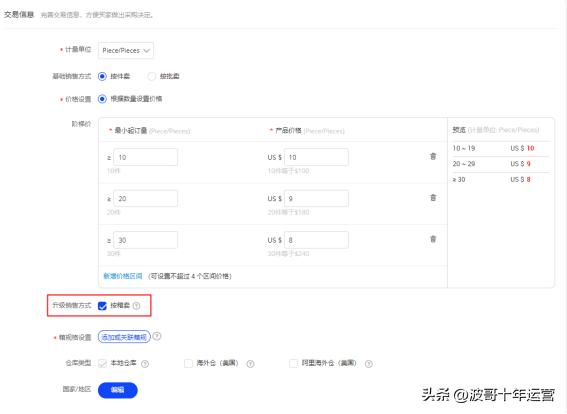Select the 按批卖 radio button
Viewport: 567px width, 414px height.
pos(152,76)
